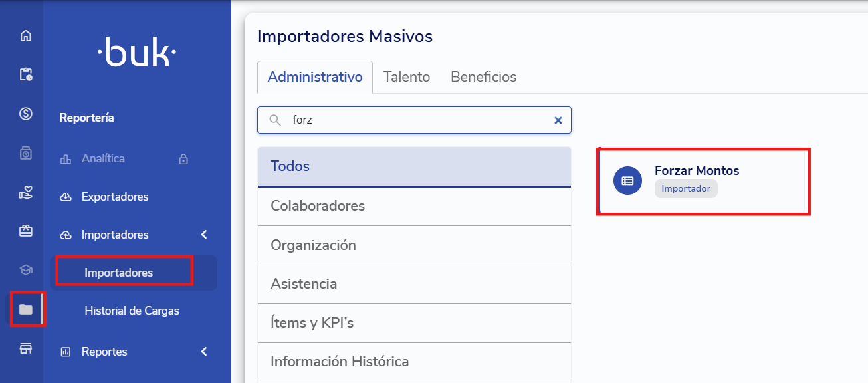Screen dimensions: 868x383
Task: Click the graduation cap icon in rail
Action: point(26,270)
